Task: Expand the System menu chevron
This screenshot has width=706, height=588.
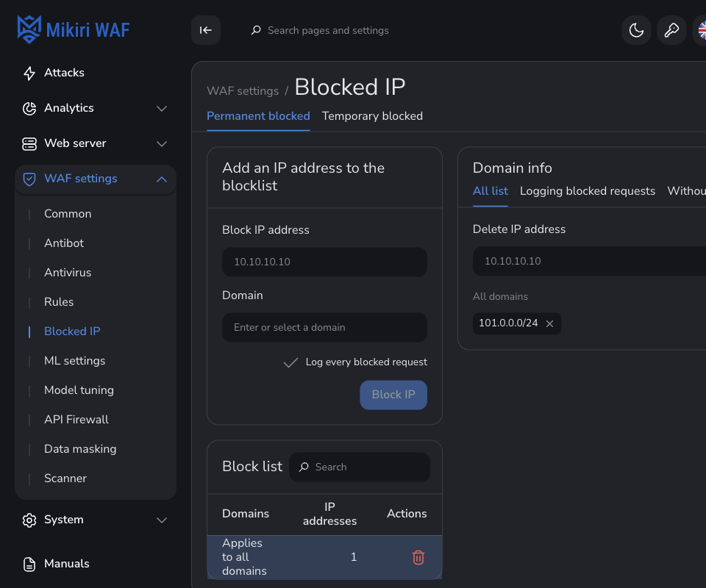Action: (162, 520)
